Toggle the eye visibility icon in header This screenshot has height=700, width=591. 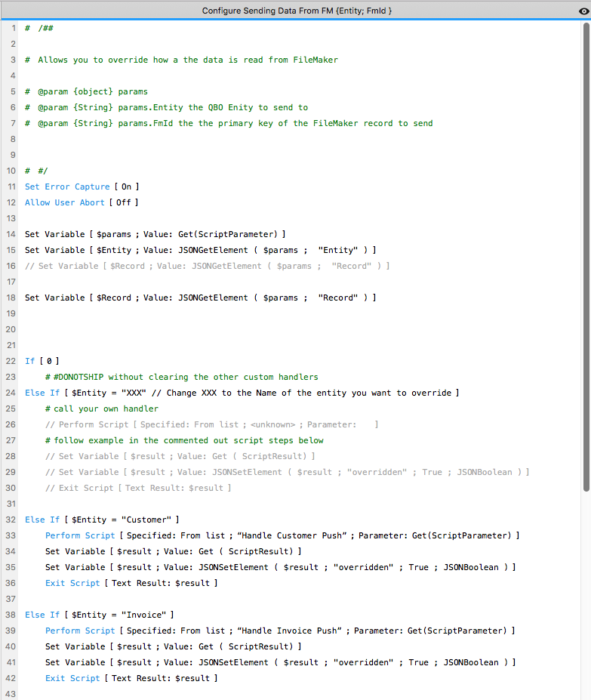[x=583, y=11]
